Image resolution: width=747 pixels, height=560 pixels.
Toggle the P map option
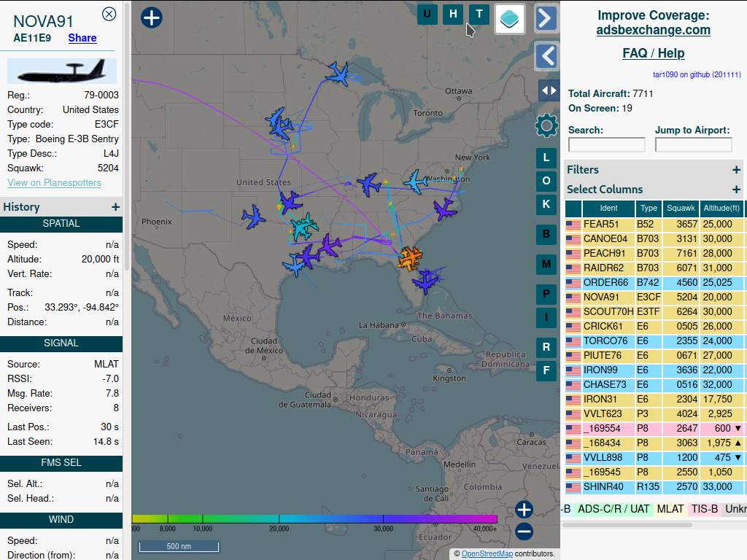pyautogui.click(x=546, y=294)
